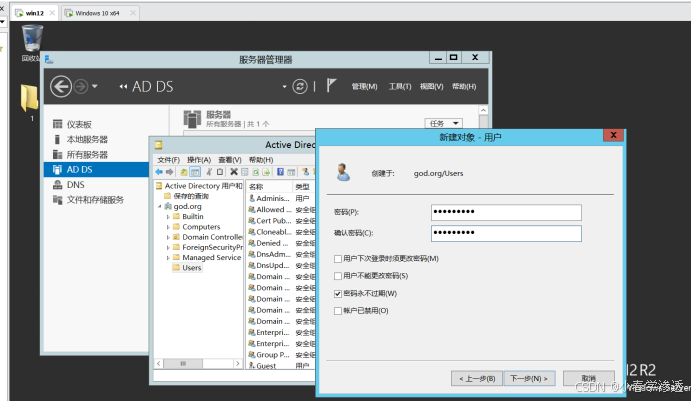
Task: Toggle user cannot change password checkbox
Action: pyautogui.click(x=338, y=276)
